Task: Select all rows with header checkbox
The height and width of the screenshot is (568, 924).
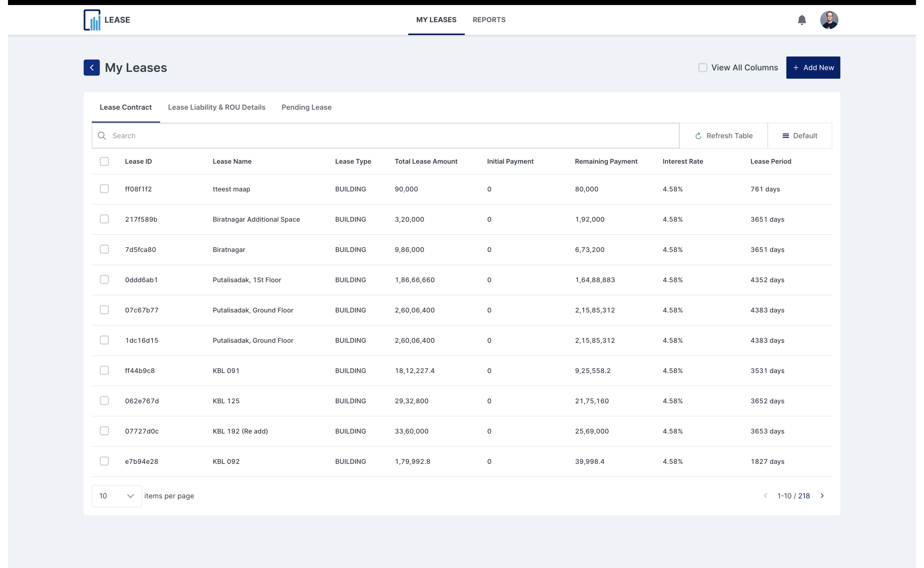Action: click(x=104, y=161)
